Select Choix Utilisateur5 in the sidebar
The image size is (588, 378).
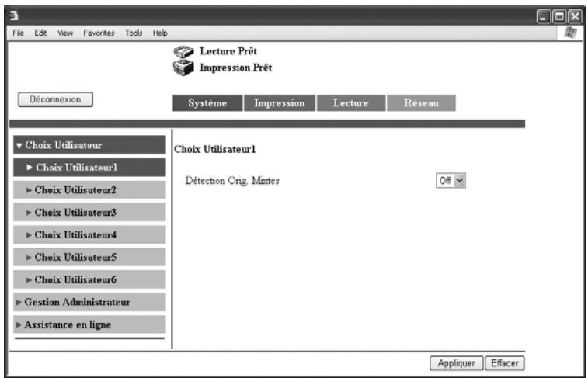click(89, 258)
